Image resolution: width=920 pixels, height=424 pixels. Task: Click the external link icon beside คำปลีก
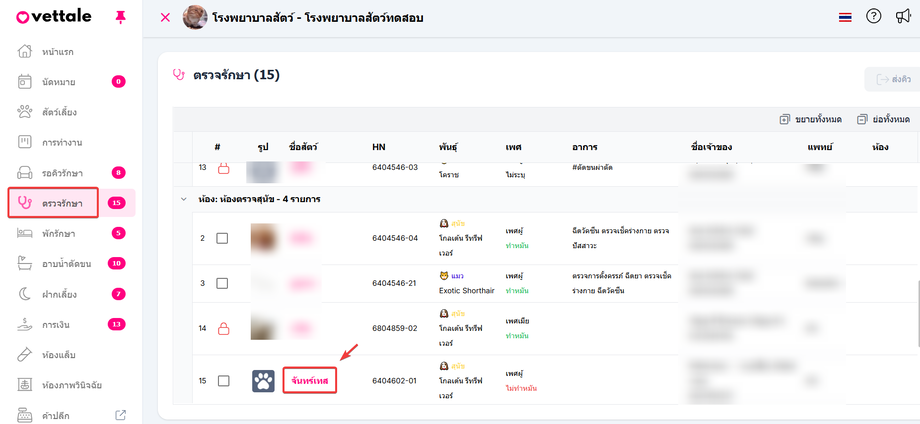pyautogui.click(x=120, y=415)
